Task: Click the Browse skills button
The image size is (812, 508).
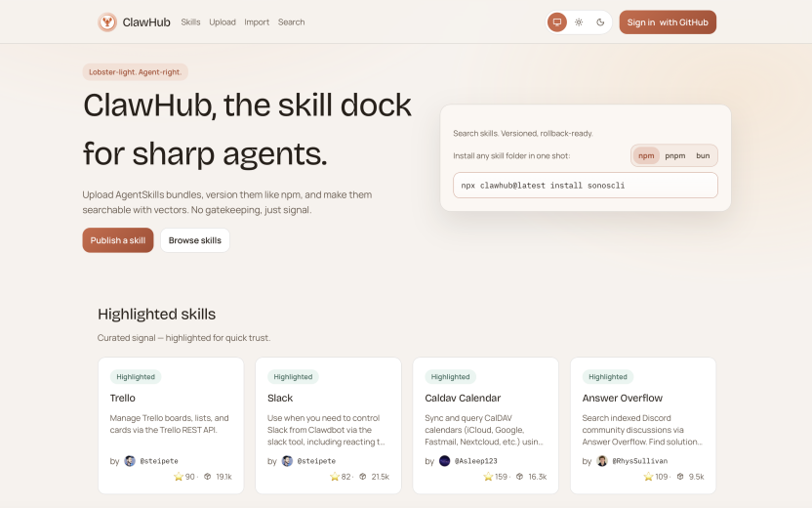Action: tap(195, 240)
